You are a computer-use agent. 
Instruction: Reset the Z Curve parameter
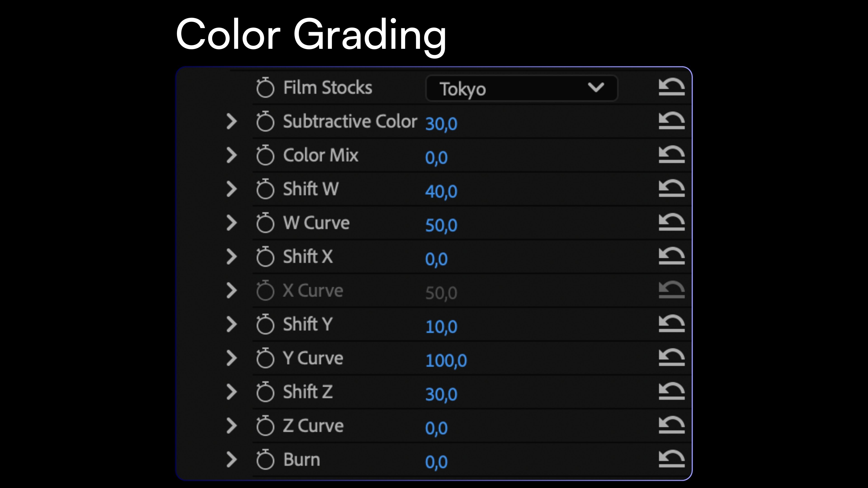pyautogui.click(x=671, y=425)
